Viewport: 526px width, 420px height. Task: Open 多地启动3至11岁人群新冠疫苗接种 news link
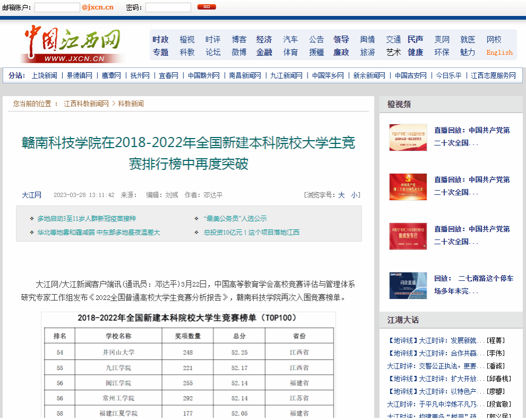pos(87,218)
